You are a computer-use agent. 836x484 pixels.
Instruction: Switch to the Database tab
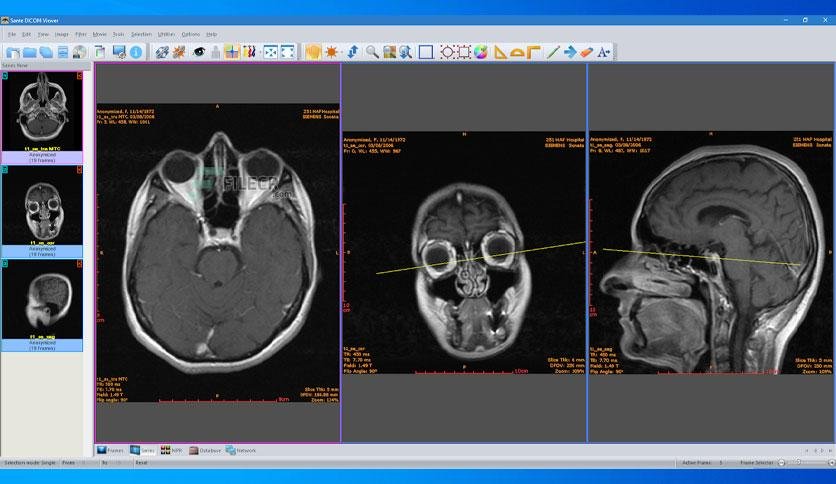tap(205, 450)
